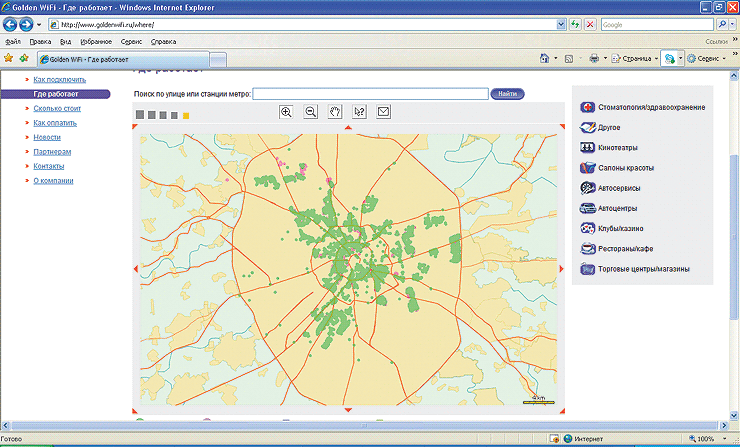Open the Правка menu
Screen dimensions: 740x447
(x=40, y=42)
